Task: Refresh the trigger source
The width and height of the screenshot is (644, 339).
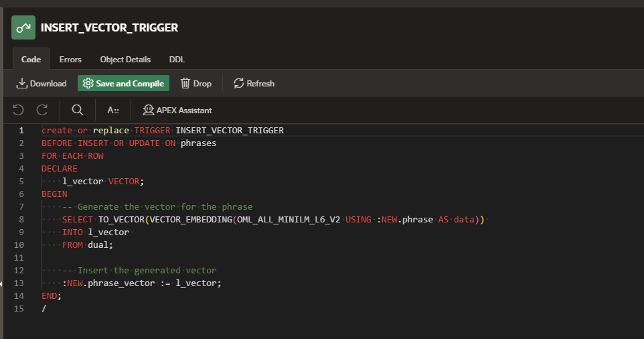Action: (x=254, y=83)
